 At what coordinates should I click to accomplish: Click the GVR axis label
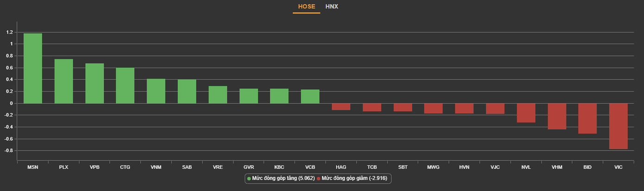248,167
